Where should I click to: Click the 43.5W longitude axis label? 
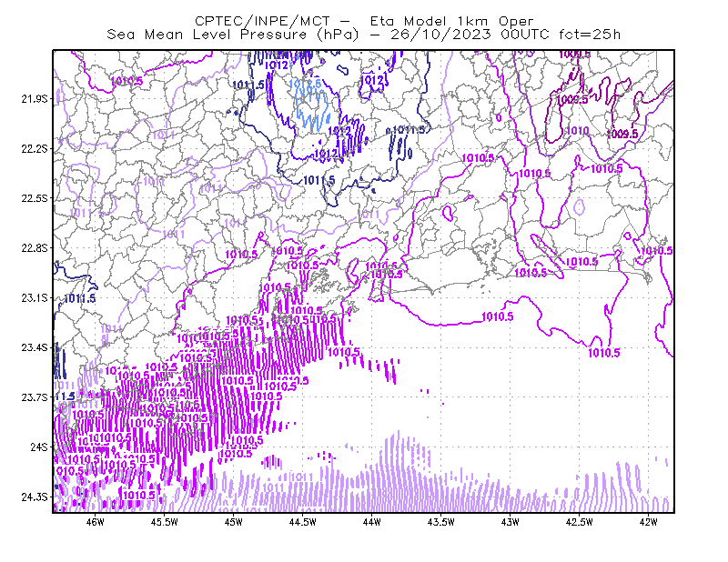pos(440,522)
